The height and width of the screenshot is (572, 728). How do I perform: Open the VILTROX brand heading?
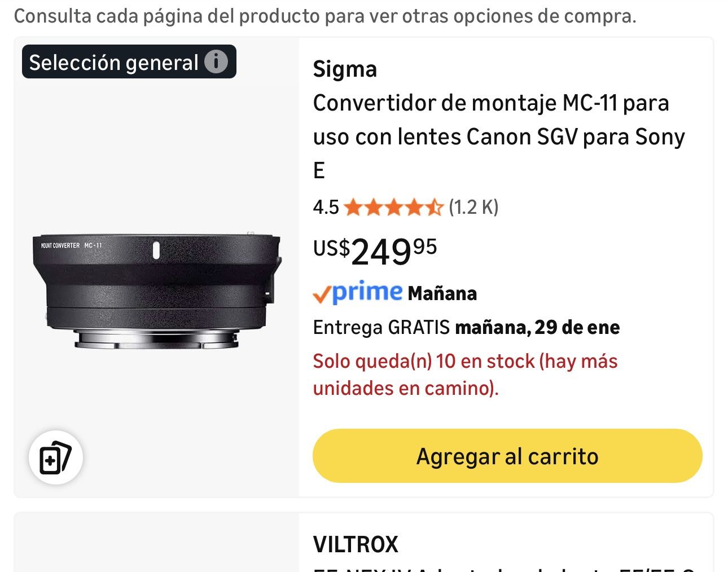tap(356, 544)
